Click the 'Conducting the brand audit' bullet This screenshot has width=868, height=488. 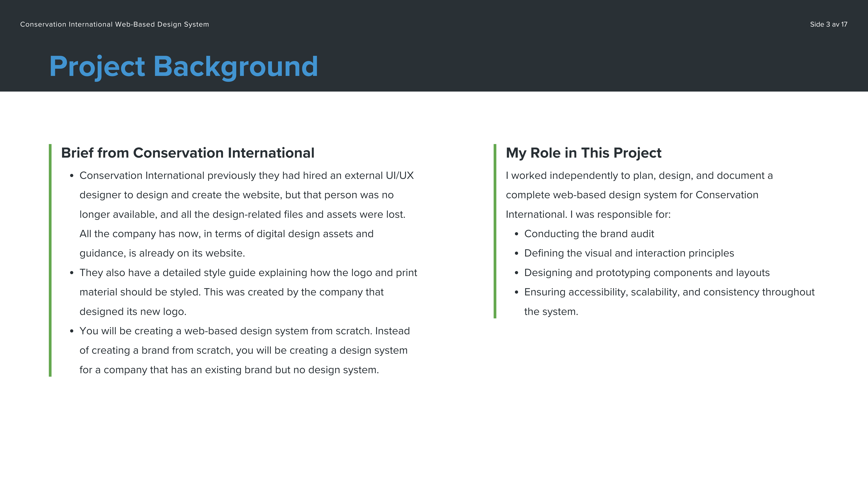(589, 234)
